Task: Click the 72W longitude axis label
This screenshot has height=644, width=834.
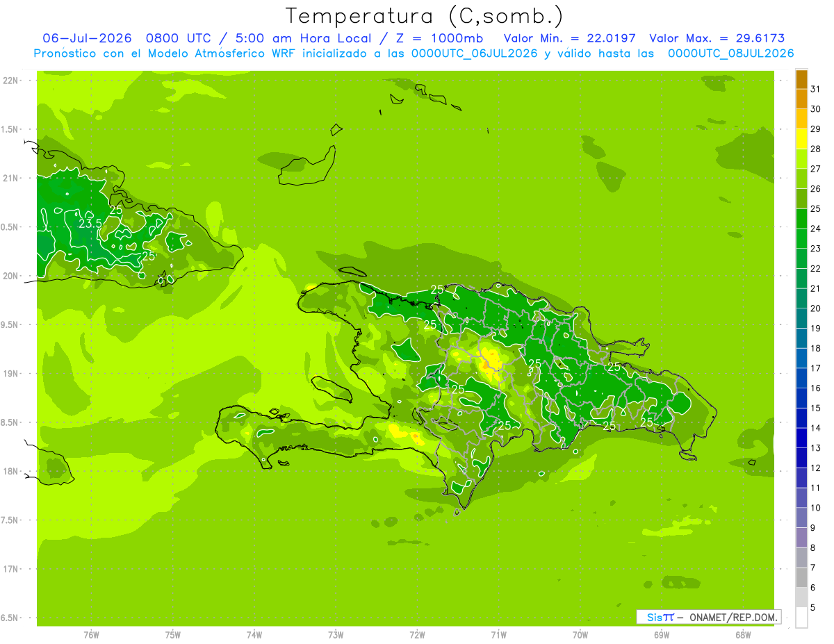Action: 417,634
